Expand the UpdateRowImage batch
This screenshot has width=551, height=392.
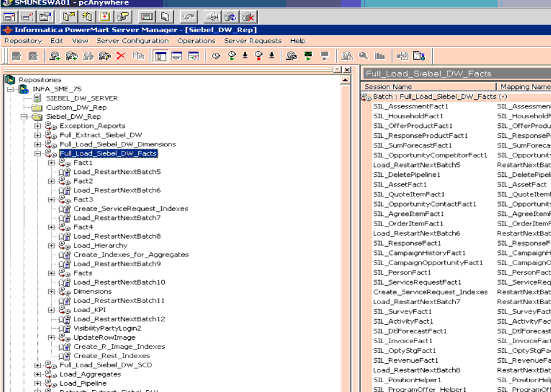point(51,337)
